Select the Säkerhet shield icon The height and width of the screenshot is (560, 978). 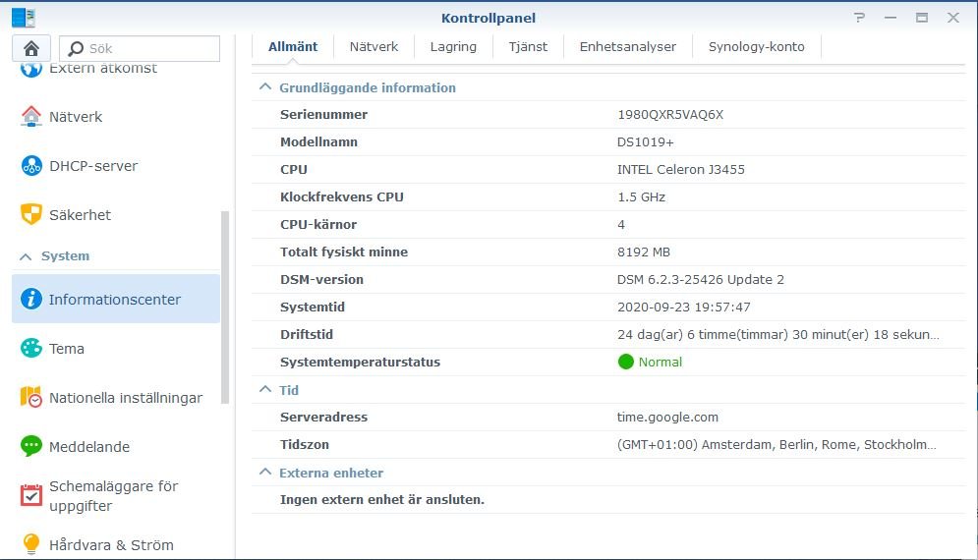pyautogui.click(x=31, y=215)
